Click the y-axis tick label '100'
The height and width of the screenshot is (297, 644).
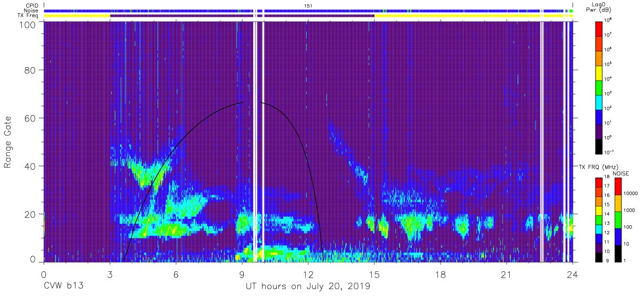click(28, 25)
